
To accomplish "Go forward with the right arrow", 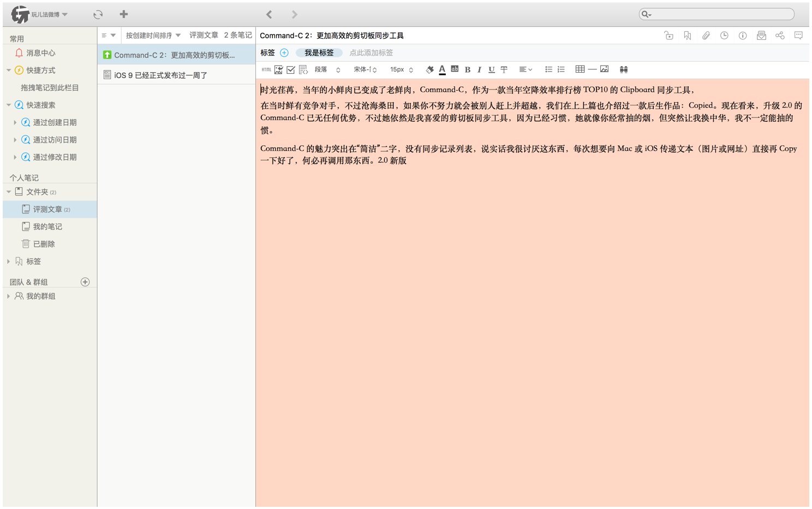I will [295, 14].
